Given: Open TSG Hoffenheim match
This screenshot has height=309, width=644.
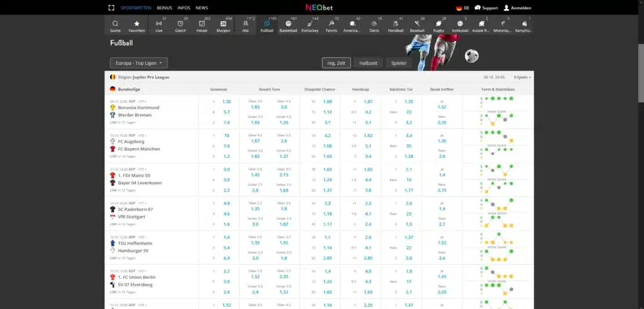Looking at the screenshot, I should (x=135, y=243).
